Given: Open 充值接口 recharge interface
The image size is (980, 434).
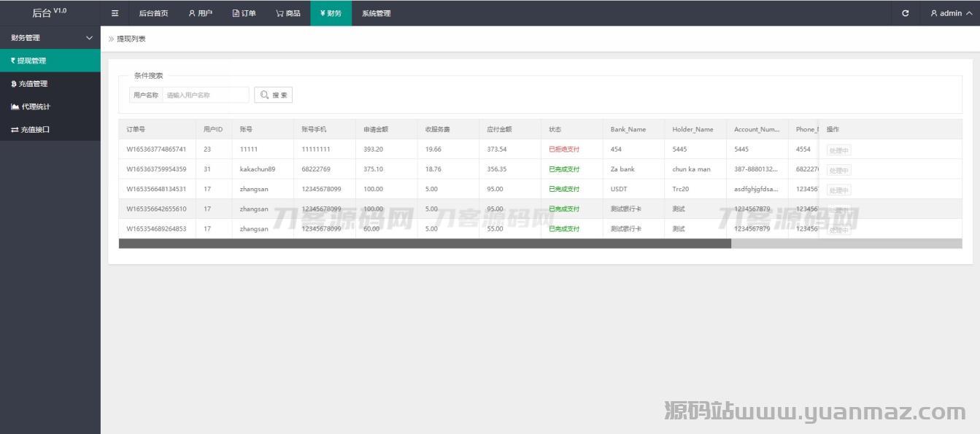Looking at the screenshot, I should pos(50,130).
